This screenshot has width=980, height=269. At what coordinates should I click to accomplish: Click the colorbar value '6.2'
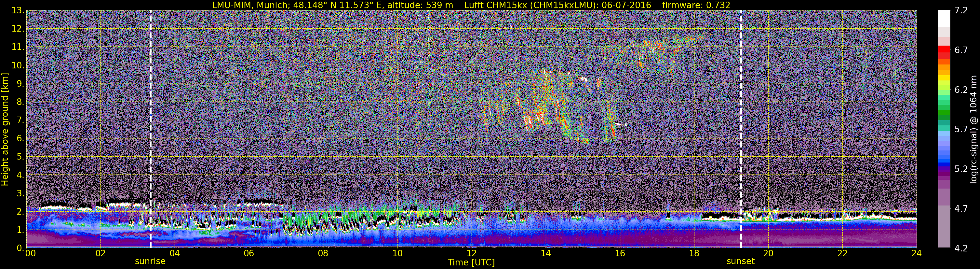click(961, 90)
